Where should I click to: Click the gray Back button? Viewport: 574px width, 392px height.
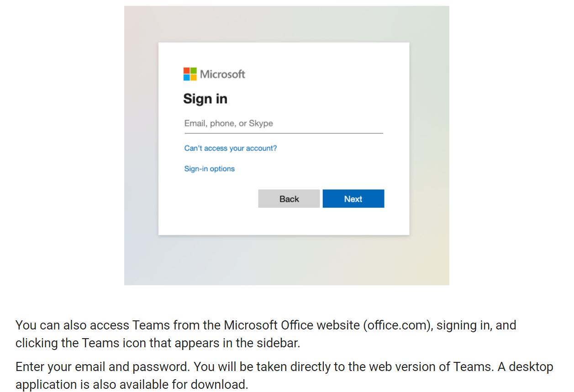coord(289,199)
